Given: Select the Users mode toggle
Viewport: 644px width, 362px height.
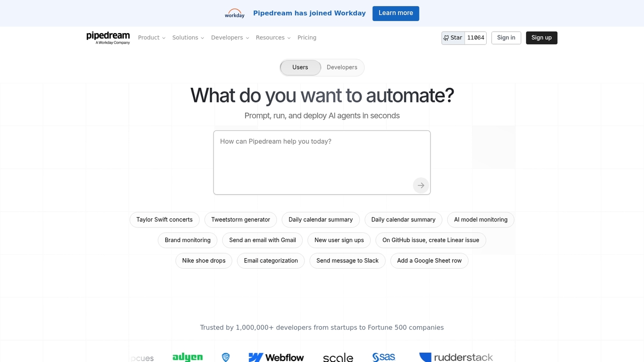Looking at the screenshot, I should [300, 67].
